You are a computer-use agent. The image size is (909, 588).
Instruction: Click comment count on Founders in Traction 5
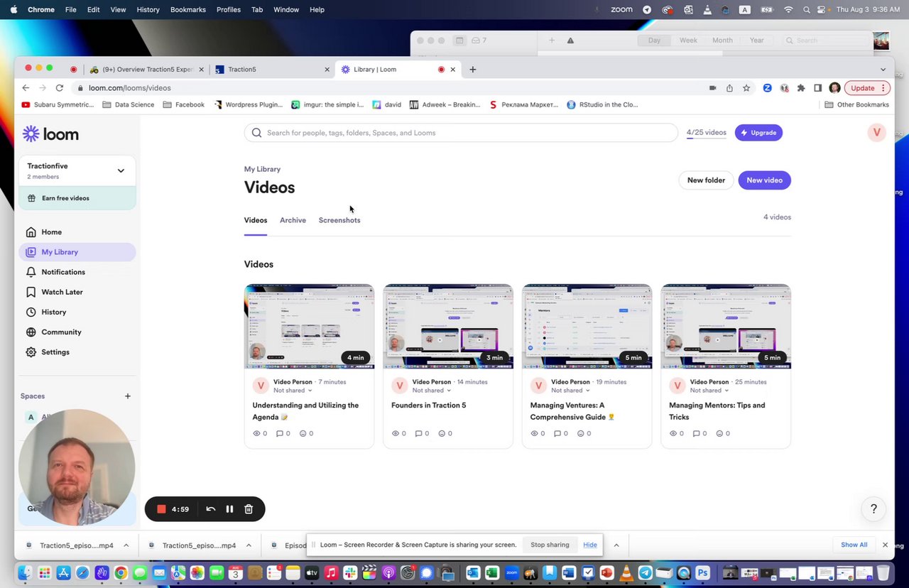pyautogui.click(x=422, y=433)
